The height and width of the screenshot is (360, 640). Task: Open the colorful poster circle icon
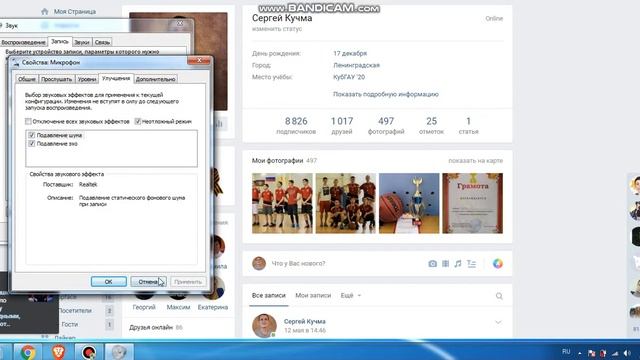pyautogui.click(x=498, y=264)
